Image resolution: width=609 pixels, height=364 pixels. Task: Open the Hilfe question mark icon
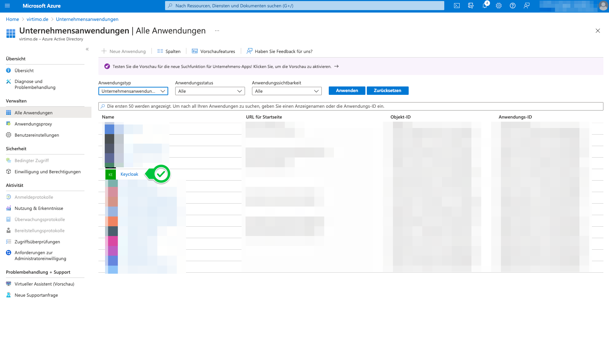pos(513,6)
